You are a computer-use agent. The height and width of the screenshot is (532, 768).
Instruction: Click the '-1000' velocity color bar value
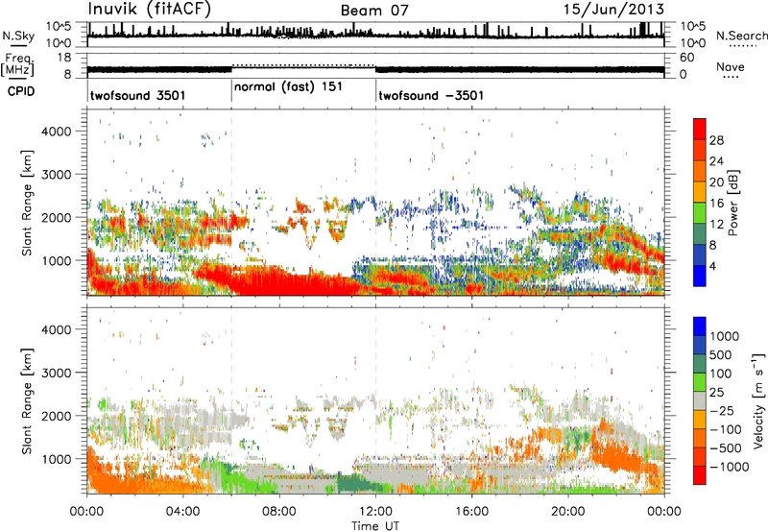730,467
